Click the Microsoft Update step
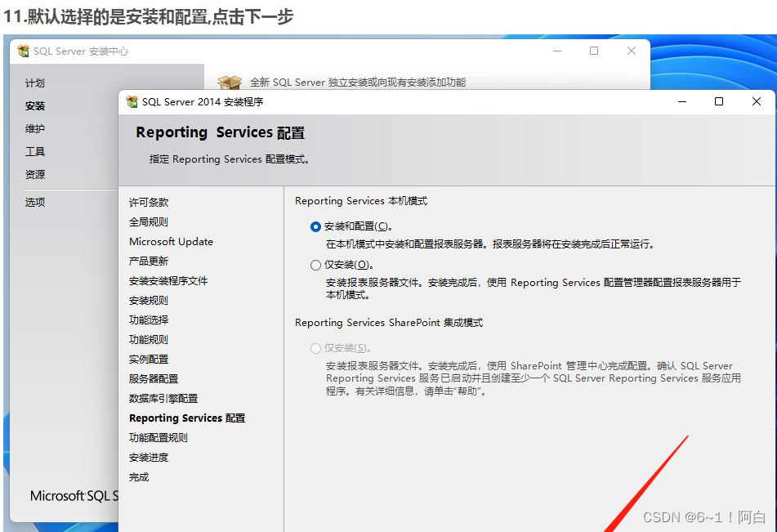Viewport: 777px width, 532px height. click(171, 241)
